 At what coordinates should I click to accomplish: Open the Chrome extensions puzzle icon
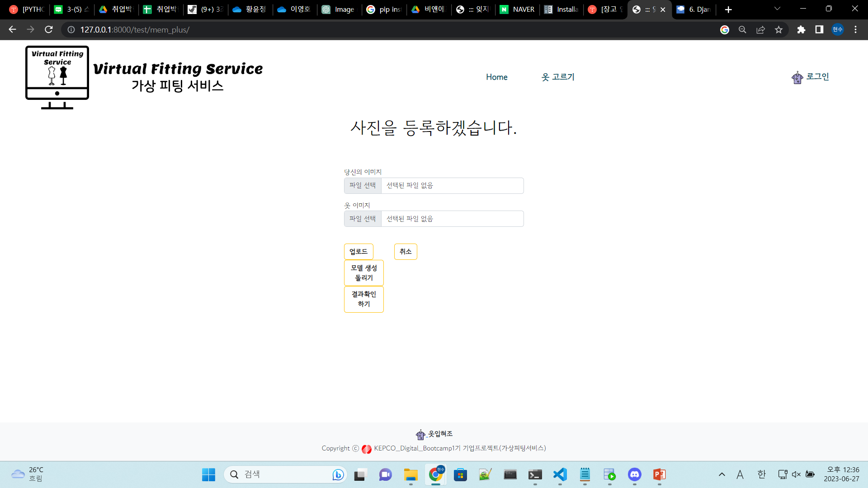[x=801, y=29]
